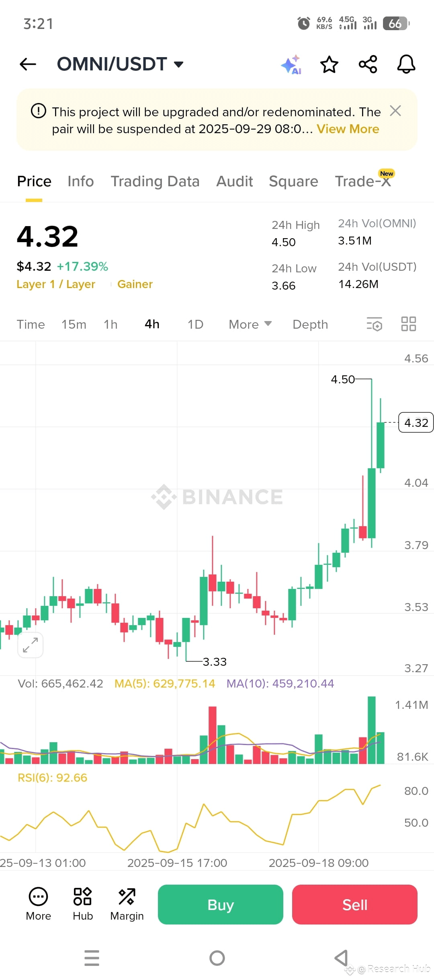Screen dimensions: 434x980
Task: Select the 15m chart interval
Action: (74, 324)
